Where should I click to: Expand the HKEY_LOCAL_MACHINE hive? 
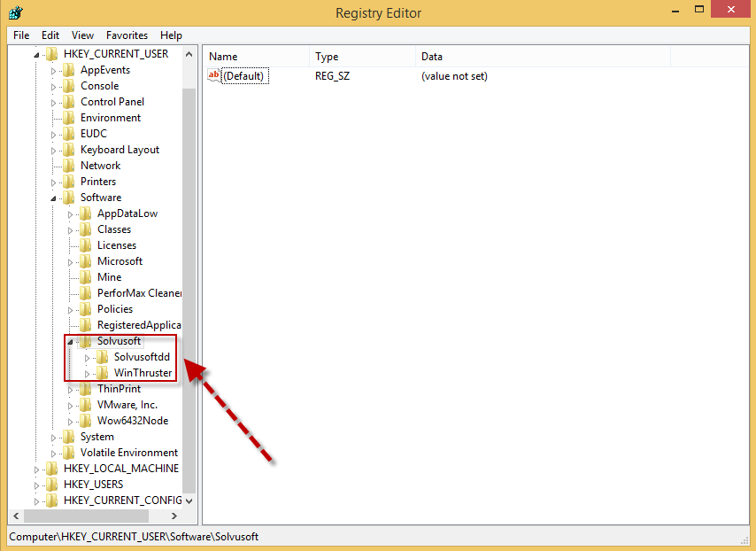click(36, 469)
